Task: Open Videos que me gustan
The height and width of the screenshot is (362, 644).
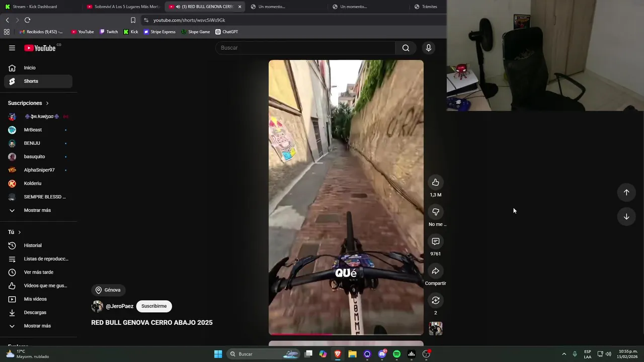Action: point(38,286)
